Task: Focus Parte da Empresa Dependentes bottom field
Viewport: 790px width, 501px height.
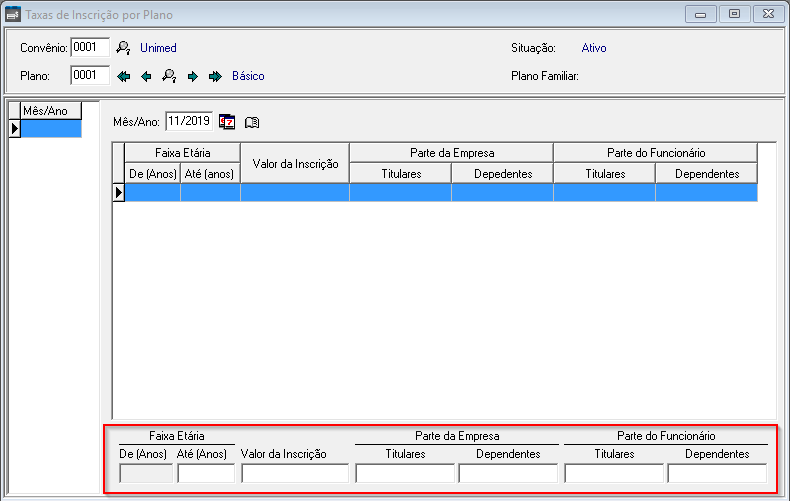Action: pos(508,474)
